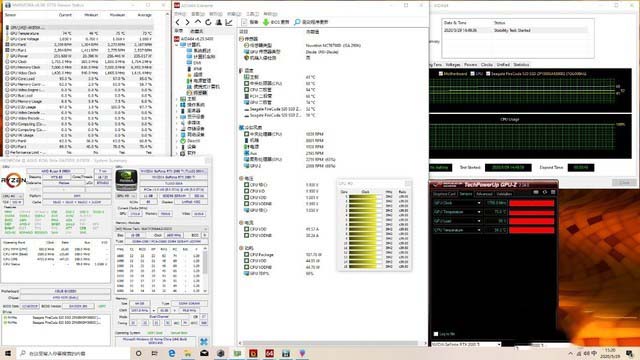
Task: Take a GPU-Z screenshot with camera icon
Action: (x=536, y=192)
